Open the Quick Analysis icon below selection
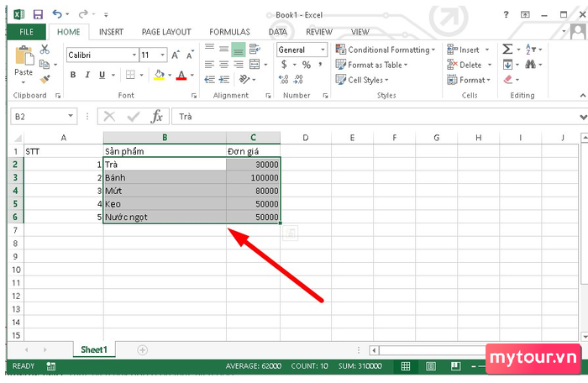The height and width of the screenshot is (383, 588). (x=290, y=233)
